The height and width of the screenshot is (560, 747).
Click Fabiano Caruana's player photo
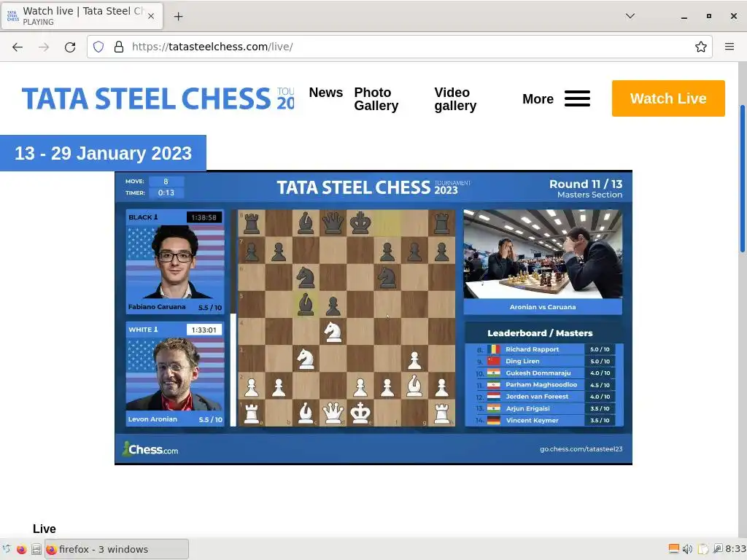pyautogui.click(x=175, y=262)
